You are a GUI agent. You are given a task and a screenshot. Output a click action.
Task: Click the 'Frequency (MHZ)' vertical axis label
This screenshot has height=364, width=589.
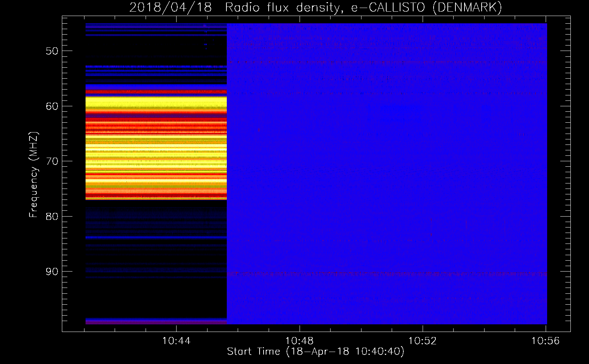point(33,175)
